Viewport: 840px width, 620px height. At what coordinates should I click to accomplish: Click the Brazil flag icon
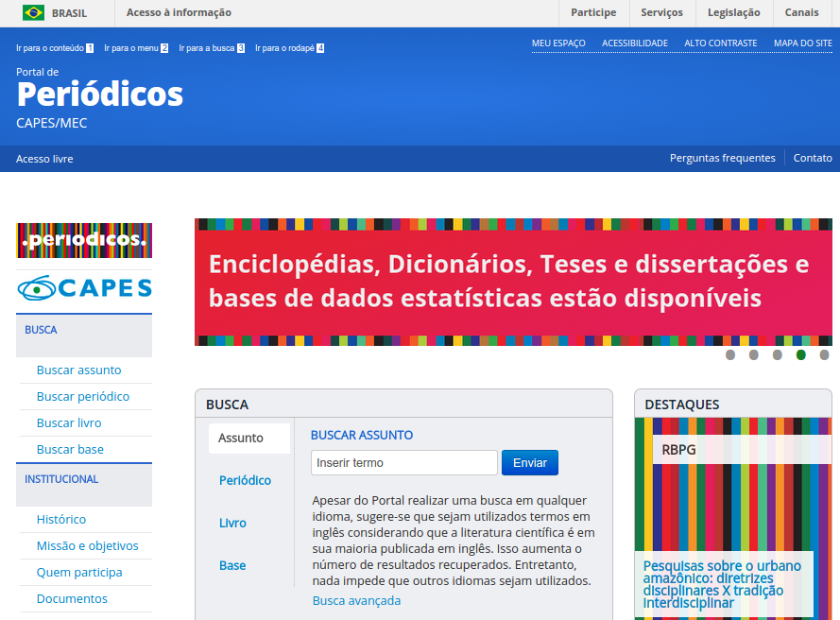click(33, 12)
